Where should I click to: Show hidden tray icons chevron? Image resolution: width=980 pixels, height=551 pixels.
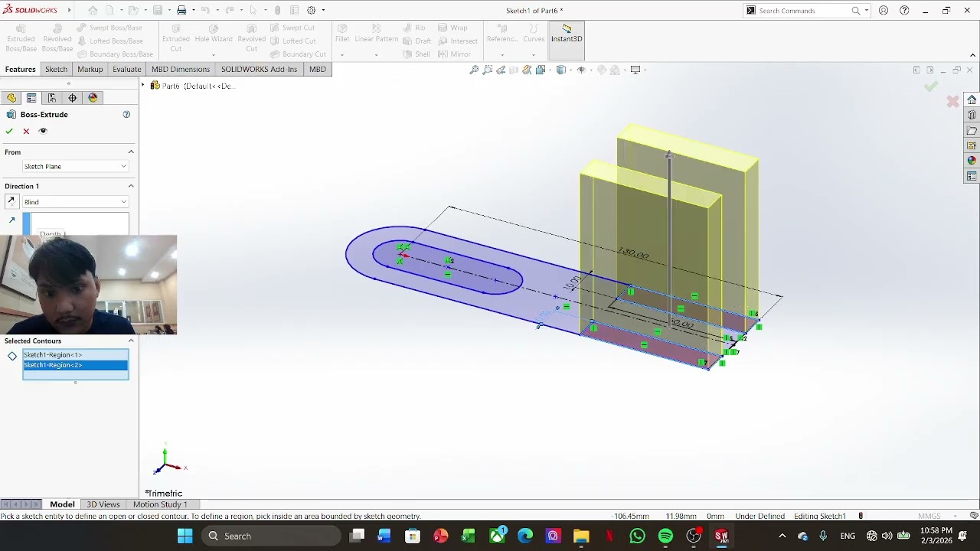tap(782, 536)
